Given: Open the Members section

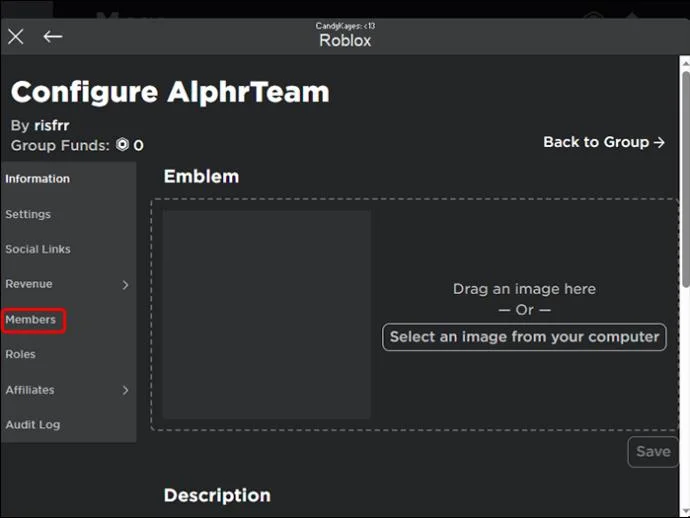Looking at the screenshot, I should [x=30, y=320].
